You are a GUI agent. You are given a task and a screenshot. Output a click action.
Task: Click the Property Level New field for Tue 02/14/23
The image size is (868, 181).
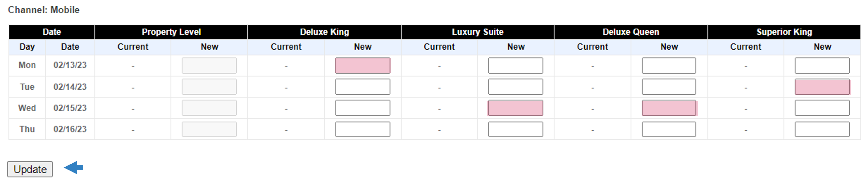(209, 87)
